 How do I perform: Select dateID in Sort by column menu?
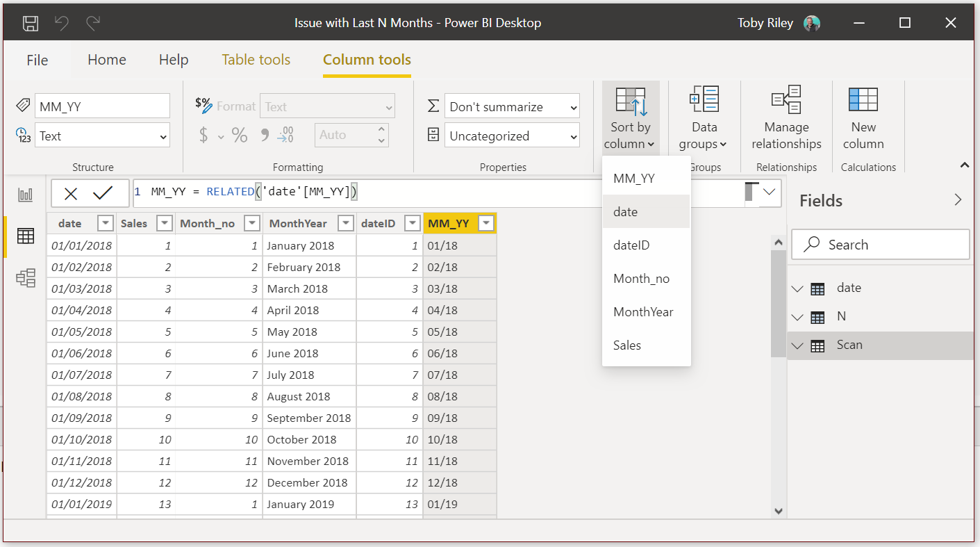(x=631, y=245)
